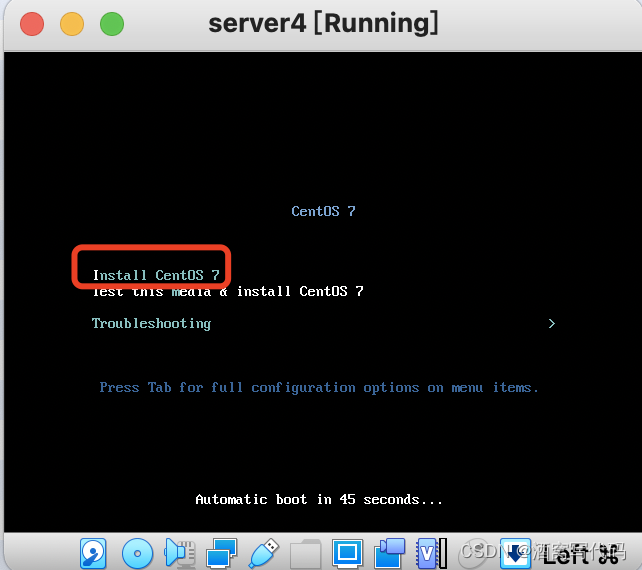
Task: Click the Press Tab configuration hint text
Action: click(x=319, y=387)
